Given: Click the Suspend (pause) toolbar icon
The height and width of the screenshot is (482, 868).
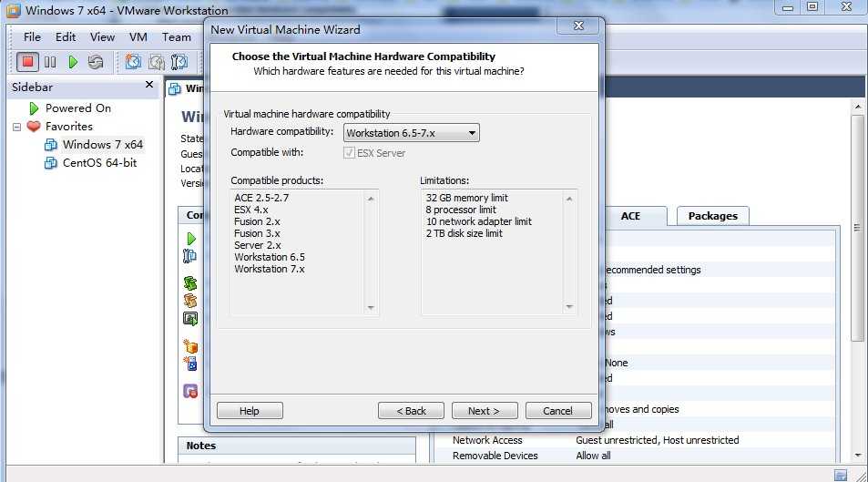Looking at the screenshot, I should [x=50, y=62].
